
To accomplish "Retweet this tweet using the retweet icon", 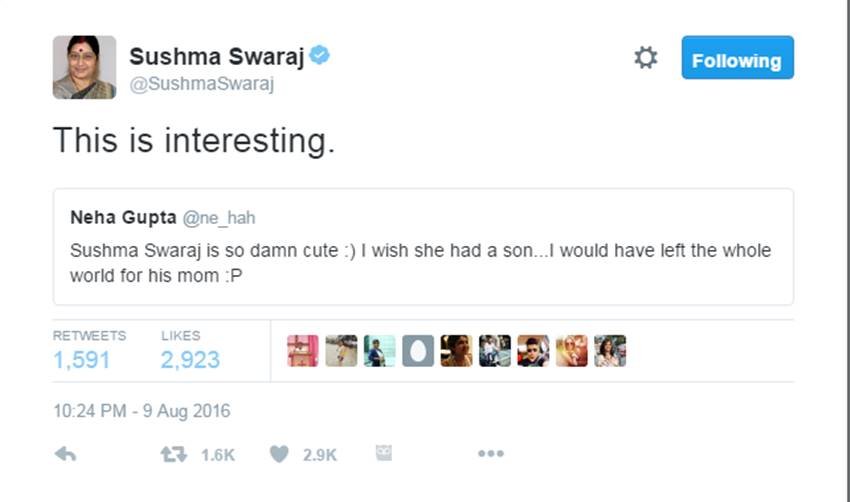I will pyautogui.click(x=174, y=454).
